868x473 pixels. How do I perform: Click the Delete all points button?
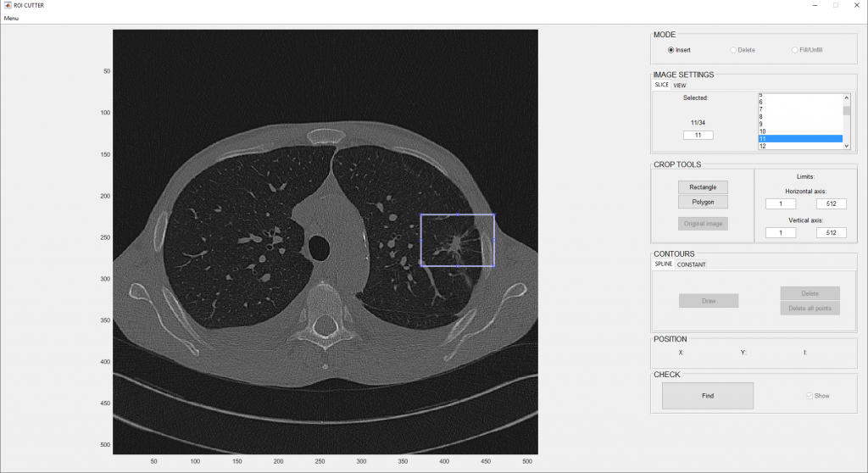pyautogui.click(x=810, y=309)
